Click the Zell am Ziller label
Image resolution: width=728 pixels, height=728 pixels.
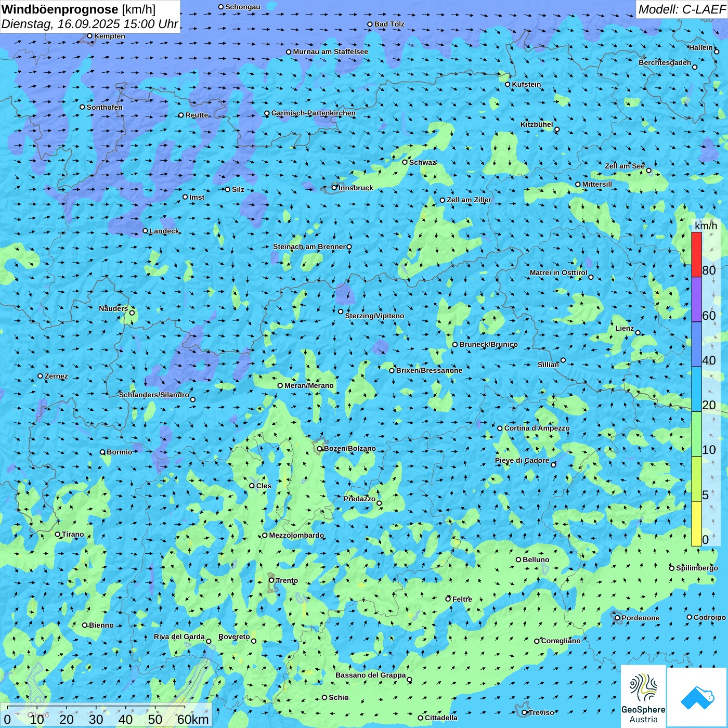coord(469,200)
